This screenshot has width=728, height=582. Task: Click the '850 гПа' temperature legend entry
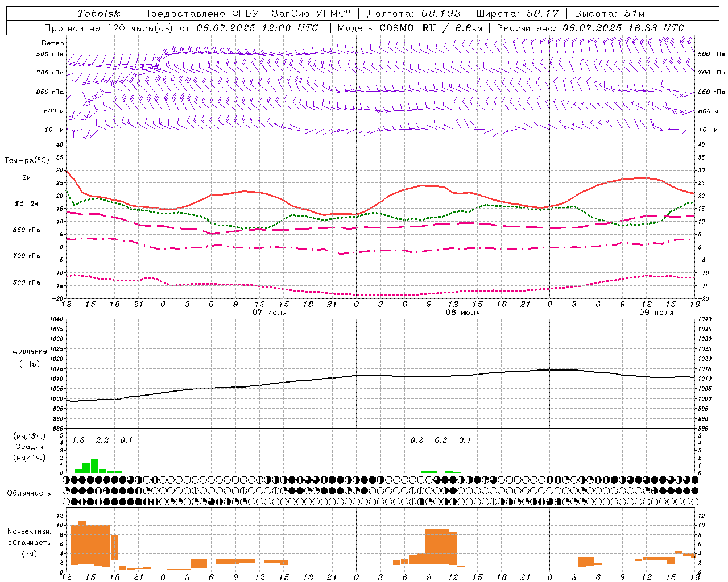click(27, 230)
